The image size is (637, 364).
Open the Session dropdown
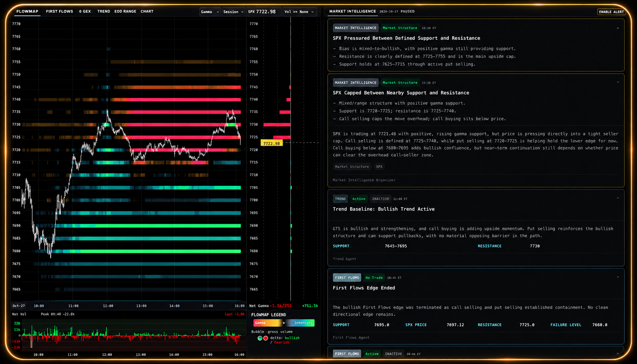coord(233,12)
